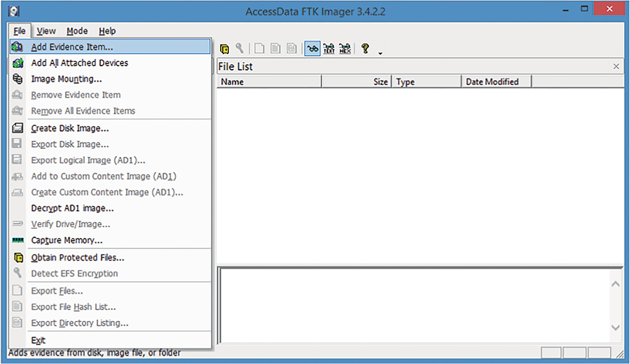630x364 pixels.
Task: Open the Mode menu
Action: point(77,31)
